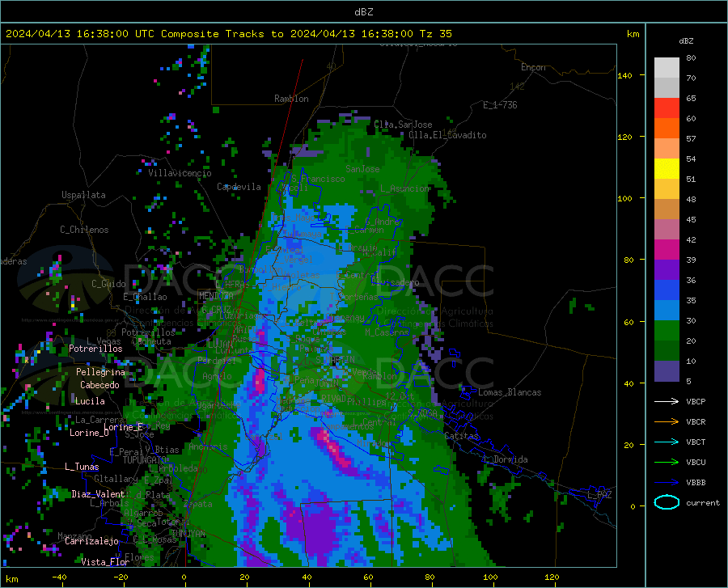Click the 'Clla.El_Cavadito' map label

447,135
